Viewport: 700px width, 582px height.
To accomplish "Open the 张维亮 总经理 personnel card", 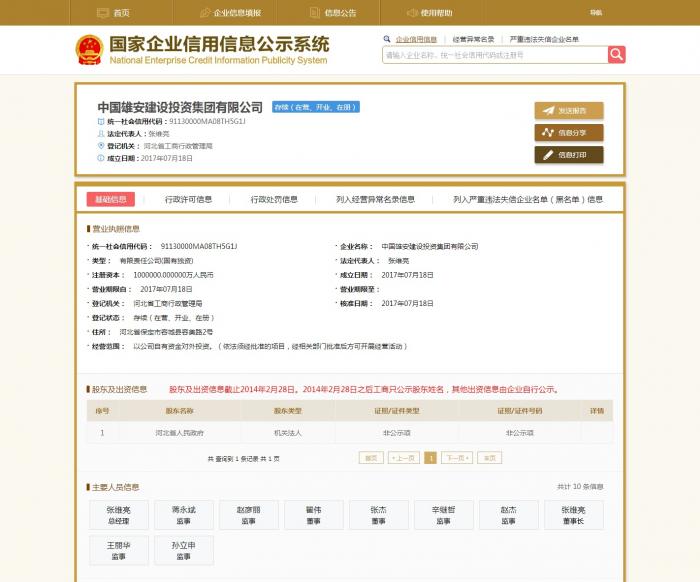I will click(x=119, y=515).
